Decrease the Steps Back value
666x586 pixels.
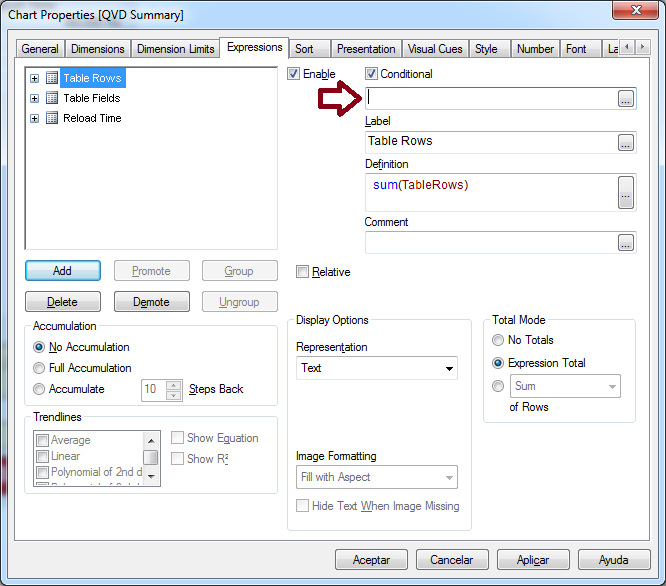point(173,395)
